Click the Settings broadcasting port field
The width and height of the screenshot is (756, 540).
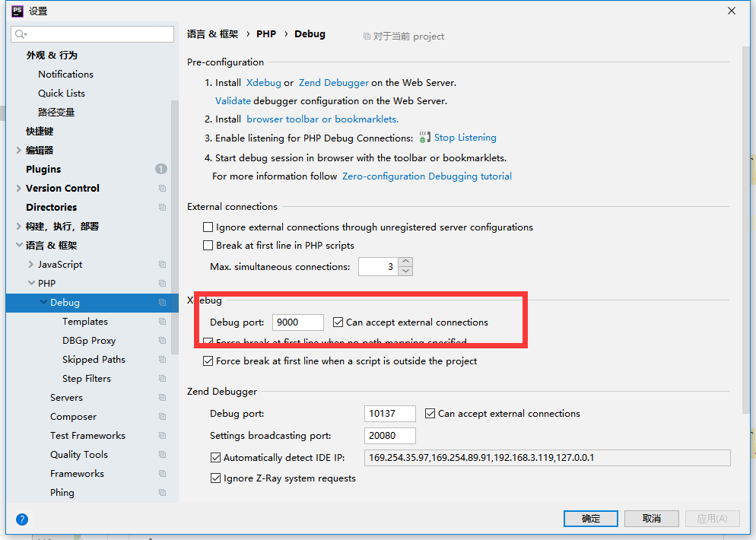pyautogui.click(x=390, y=436)
